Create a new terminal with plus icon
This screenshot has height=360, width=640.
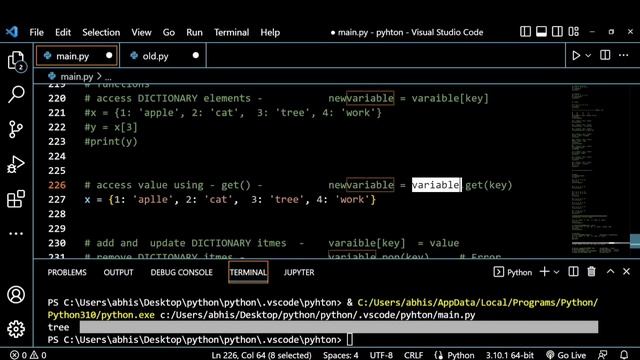[x=544, y=272]
